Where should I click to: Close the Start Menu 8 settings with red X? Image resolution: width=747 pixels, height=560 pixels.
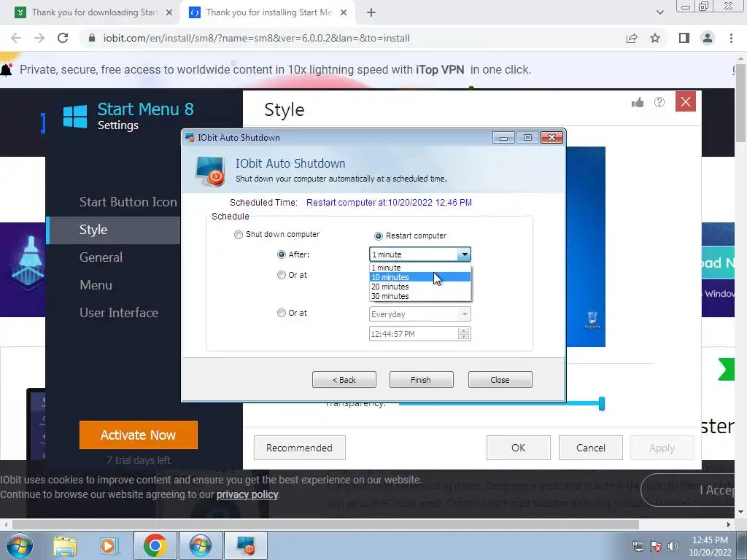(686, 101)
